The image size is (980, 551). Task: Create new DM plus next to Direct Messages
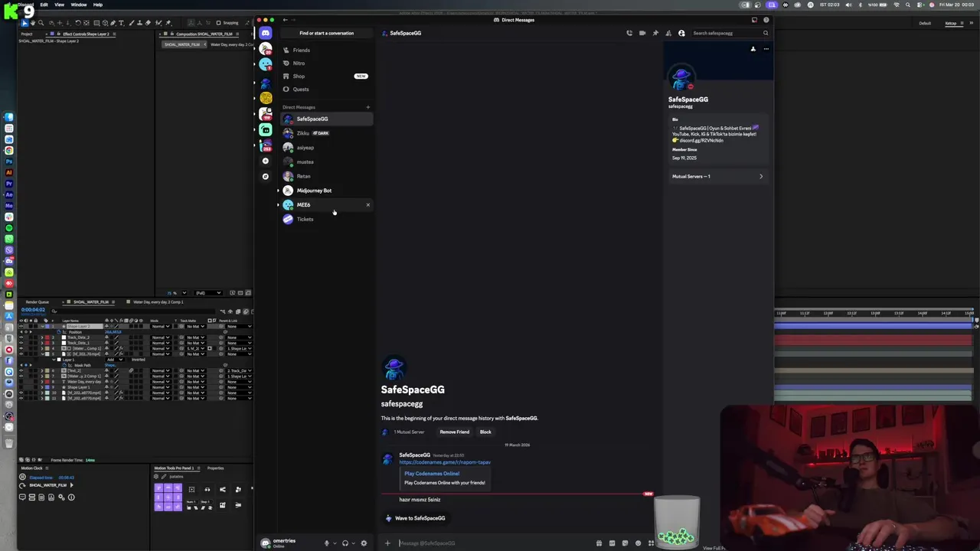click(x=367, y=107)
